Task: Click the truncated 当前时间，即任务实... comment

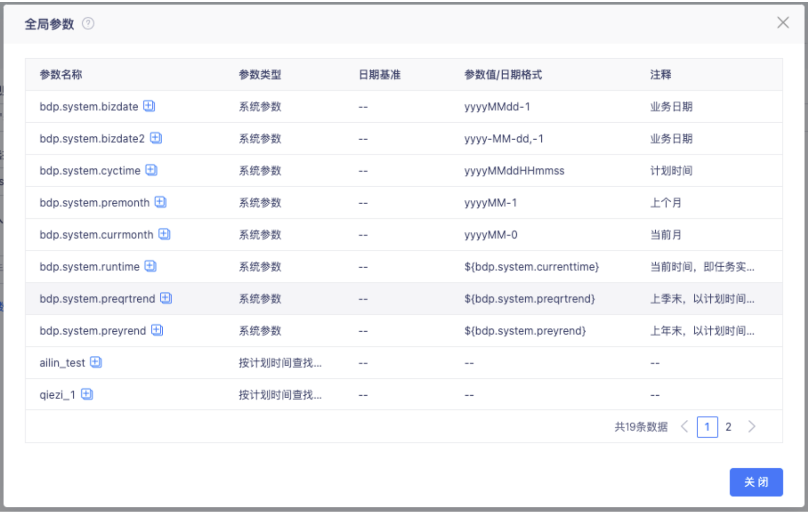Action: [702, 267]
